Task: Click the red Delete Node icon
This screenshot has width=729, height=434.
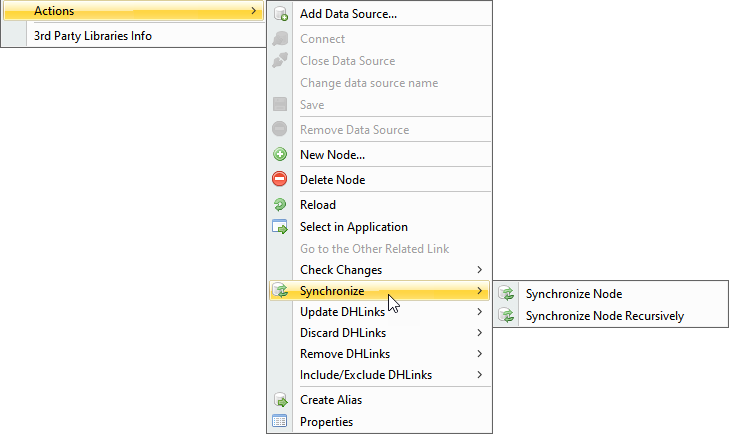Action: click(x=280, y=180)
